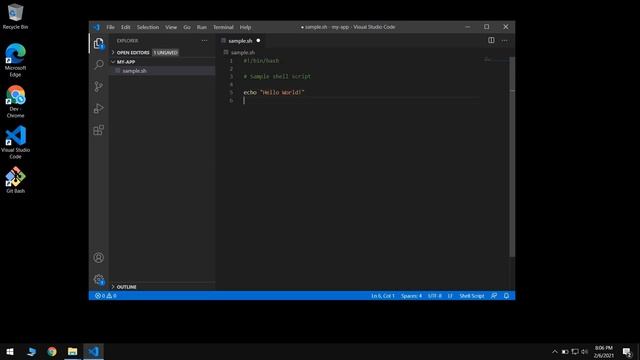
Task: Open Git Bash desktop shortcut
Action: 16,180
